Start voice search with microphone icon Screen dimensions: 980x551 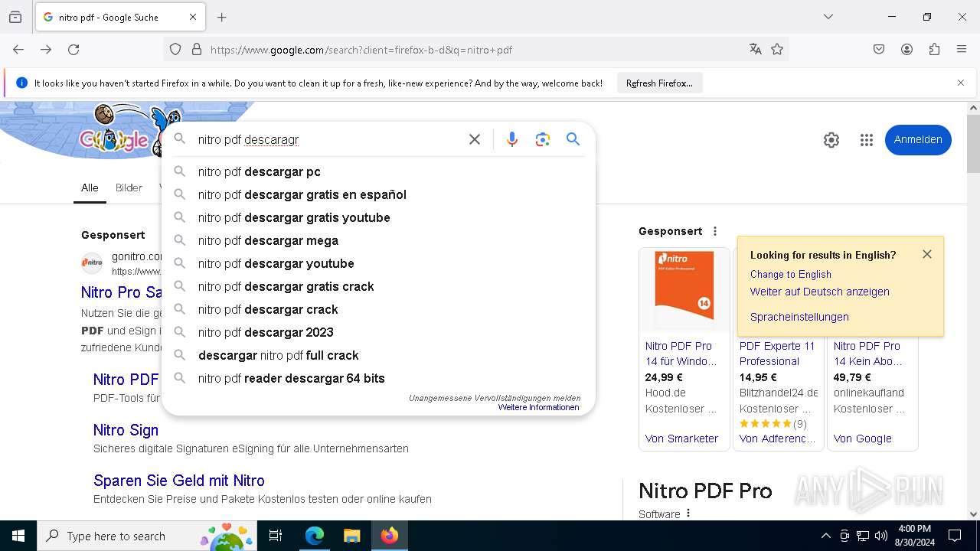[512, 139]
